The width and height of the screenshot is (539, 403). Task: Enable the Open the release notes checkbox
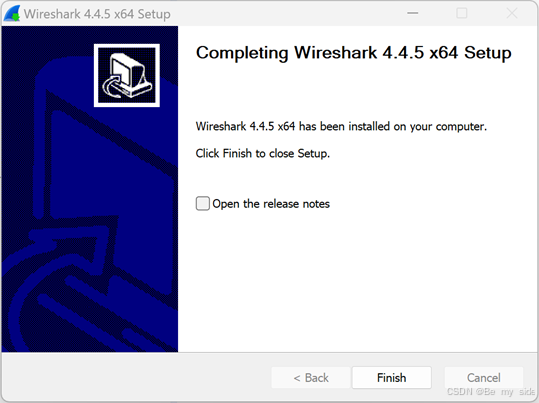click(202, 203)
